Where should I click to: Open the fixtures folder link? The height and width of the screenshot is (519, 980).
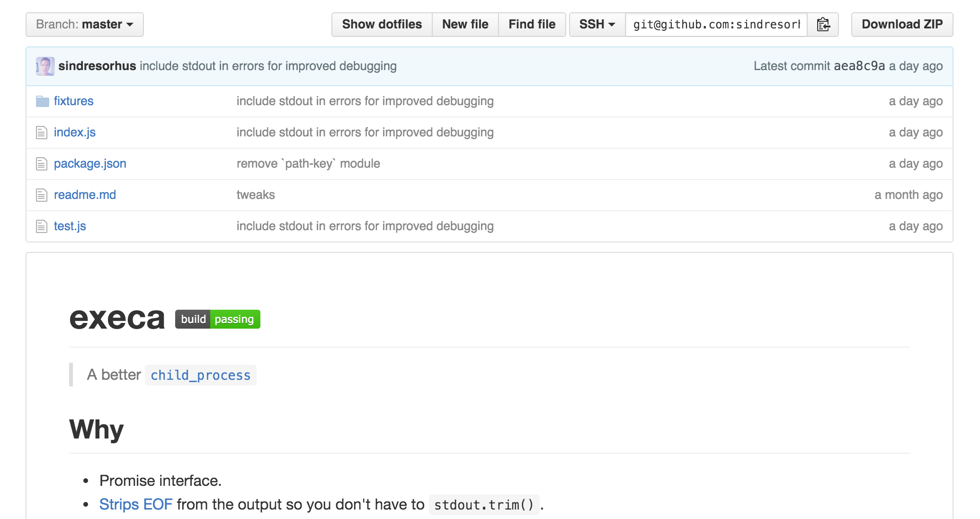coord(73,101)
